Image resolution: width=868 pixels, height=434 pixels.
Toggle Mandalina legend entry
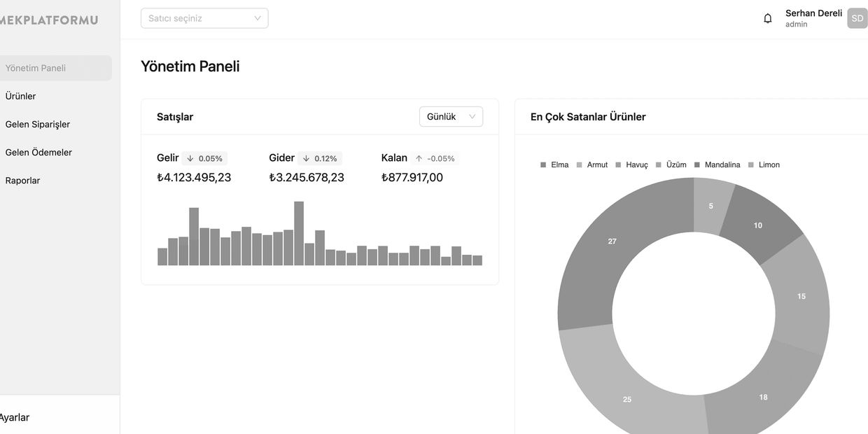[717, 165]
